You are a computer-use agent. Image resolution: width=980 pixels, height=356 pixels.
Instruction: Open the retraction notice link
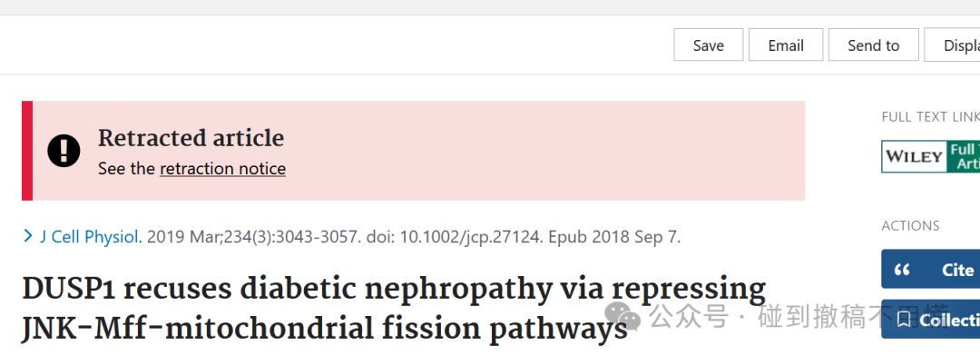pyautogui.click(x=222, y=169)
